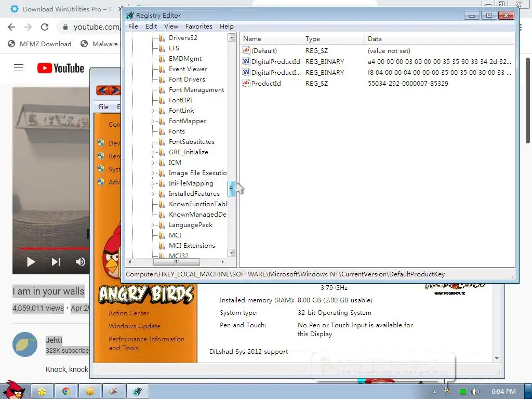Select the KnownFunctionTabl tree item
The width and height of the screenshot is (532, 399).
[x=198, y=204]
